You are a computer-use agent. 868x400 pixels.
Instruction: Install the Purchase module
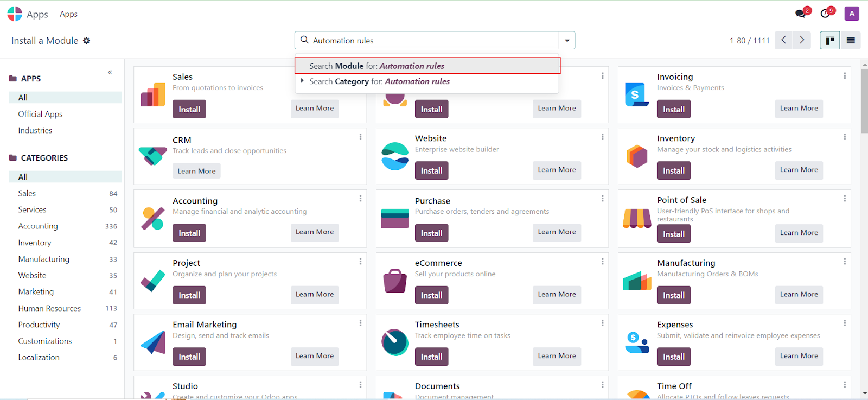pyautogui.click(x=431, y=233)
